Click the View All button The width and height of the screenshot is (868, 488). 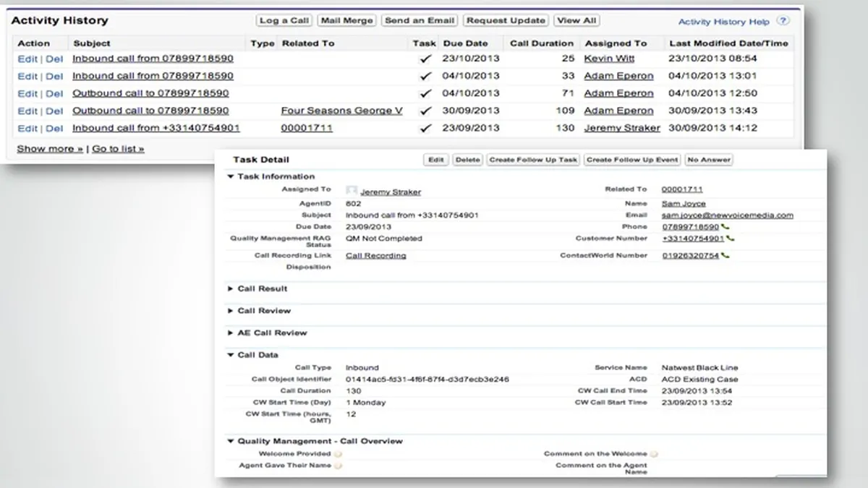pos(577,21)
